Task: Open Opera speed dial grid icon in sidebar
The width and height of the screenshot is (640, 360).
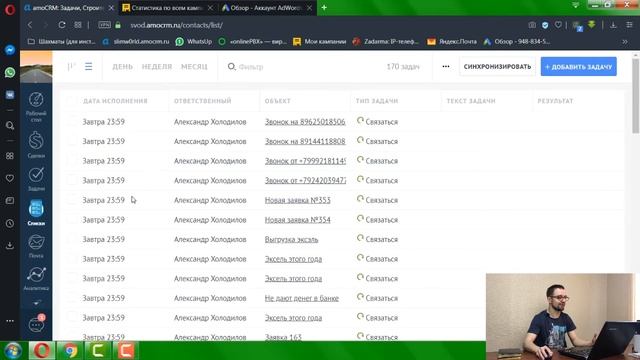Action: point(10,156)
